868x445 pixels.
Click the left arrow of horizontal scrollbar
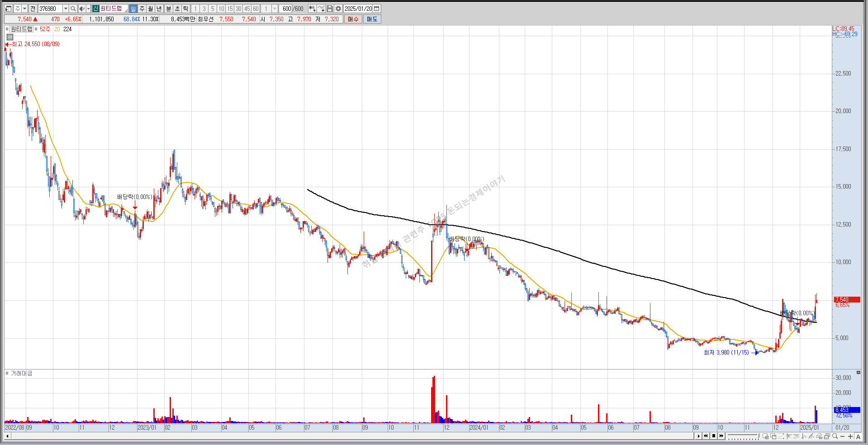pyautogui.click(x=7, y=436)
